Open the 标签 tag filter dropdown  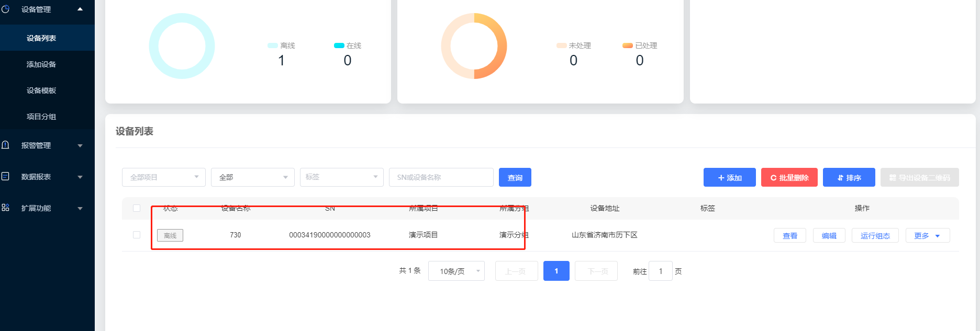[x=341, y=177]
